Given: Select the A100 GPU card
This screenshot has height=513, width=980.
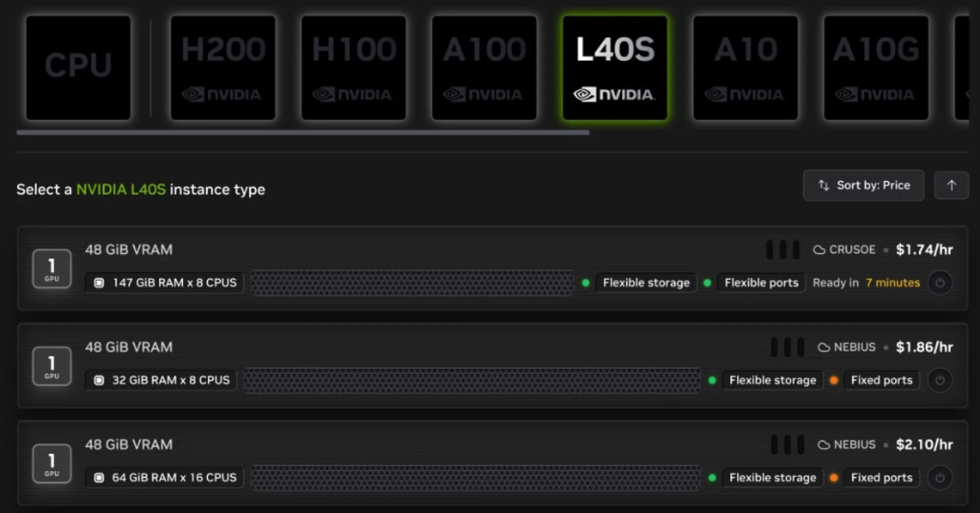Looking at the screenshot, I should [x=484, y=67].
